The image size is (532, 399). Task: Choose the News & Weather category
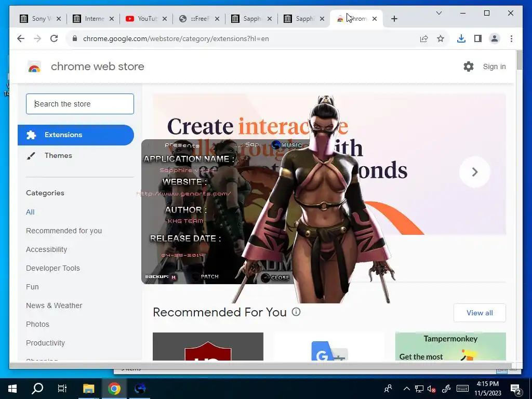coord(54,305)
